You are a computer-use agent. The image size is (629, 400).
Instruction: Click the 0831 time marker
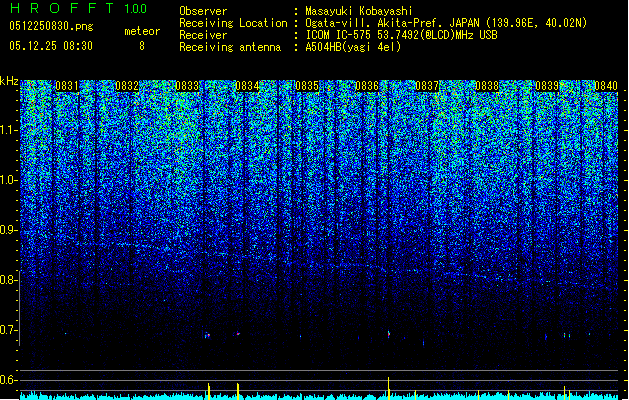(x=67, y=86)
